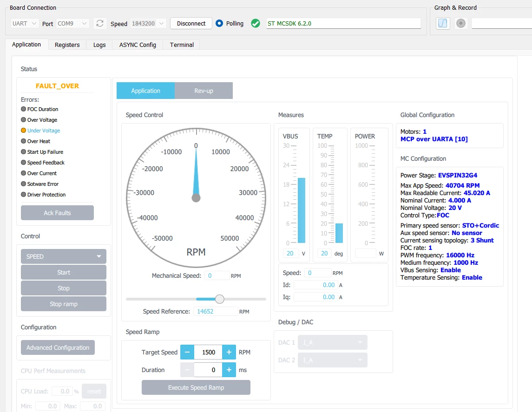Click the refresh ports icon
The width and height of the screenshot is (532, 412).
100,23
